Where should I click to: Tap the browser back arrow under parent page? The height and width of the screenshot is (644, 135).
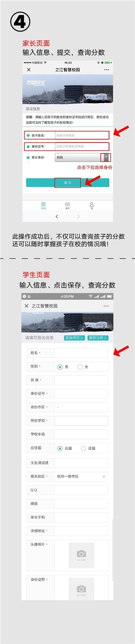pos(57,216)
